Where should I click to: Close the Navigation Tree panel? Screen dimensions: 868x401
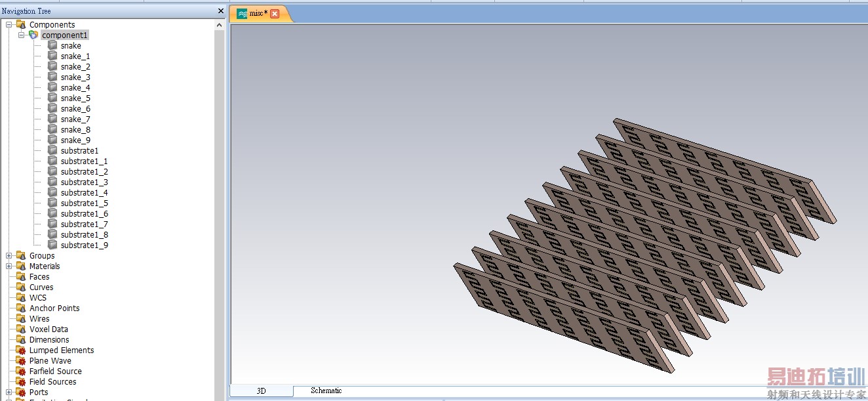[220, 11]
